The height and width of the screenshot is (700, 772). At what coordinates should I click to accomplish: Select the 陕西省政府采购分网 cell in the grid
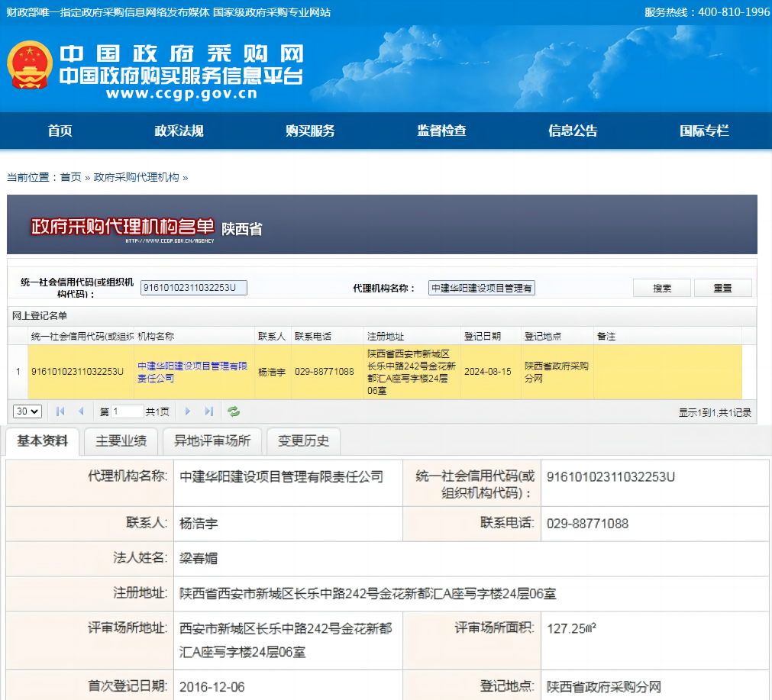pyautogui.click(x=557, y=373)
